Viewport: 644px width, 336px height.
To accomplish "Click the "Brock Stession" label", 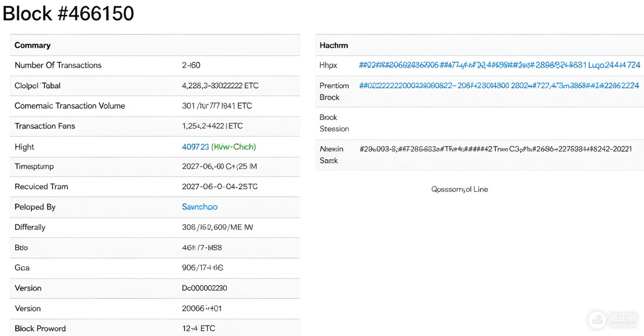I will [x=334, y=123].
